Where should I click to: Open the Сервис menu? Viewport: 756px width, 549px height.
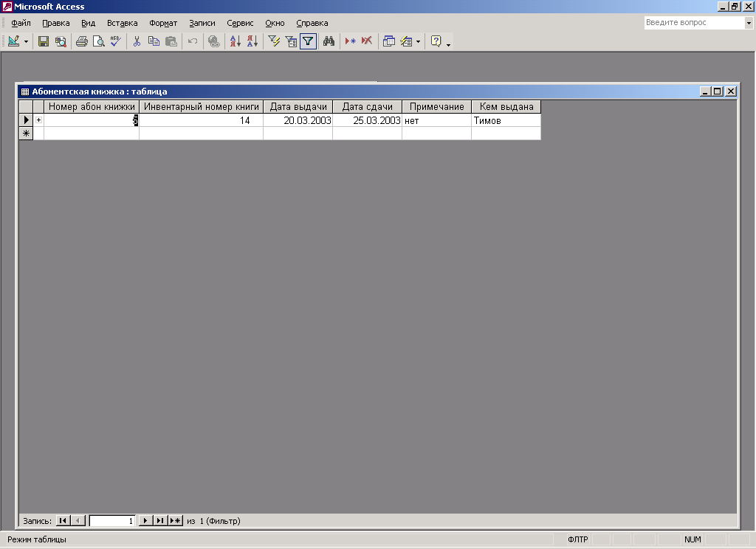(240, 23)
